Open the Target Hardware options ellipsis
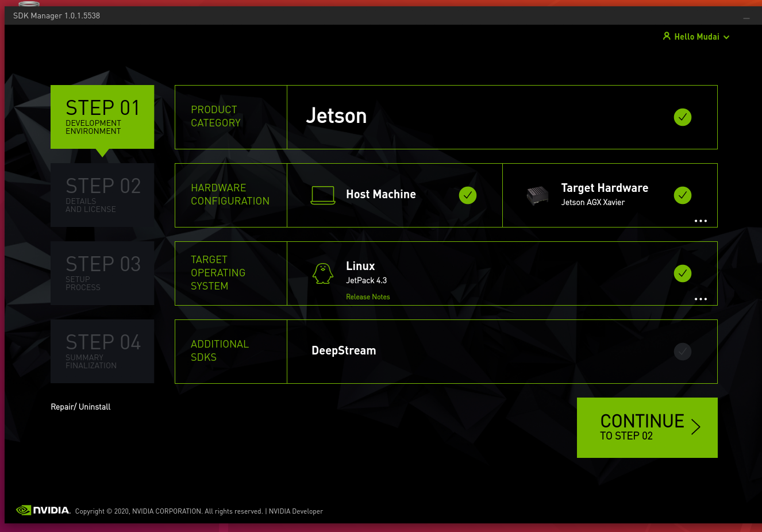The height and width of the screenshot is (532, 762). click(701, 221)
